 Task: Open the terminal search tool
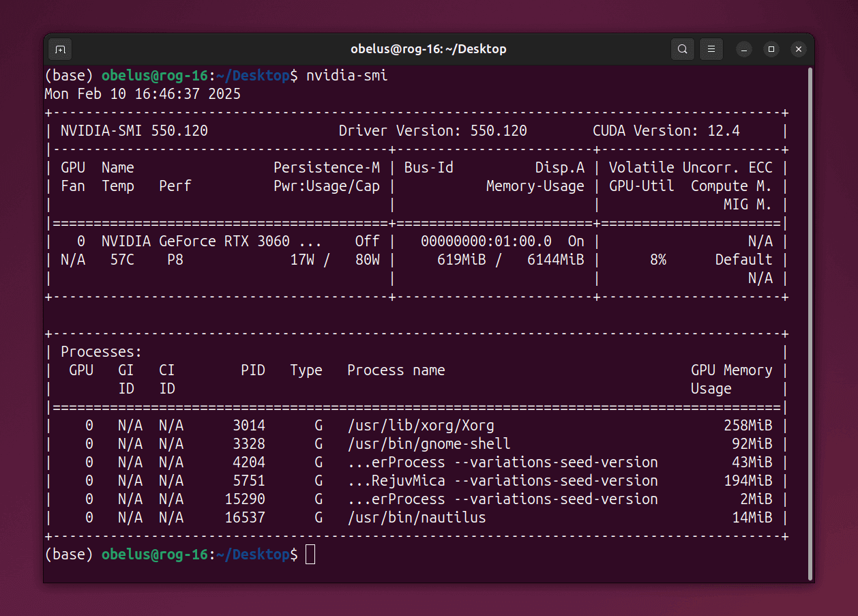[x=682, y=49]
